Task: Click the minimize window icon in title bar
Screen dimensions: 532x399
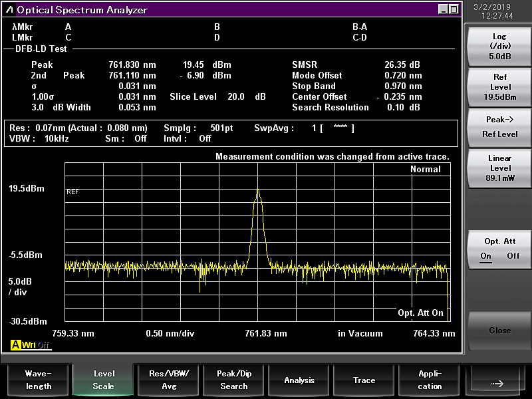Action: 443,9
